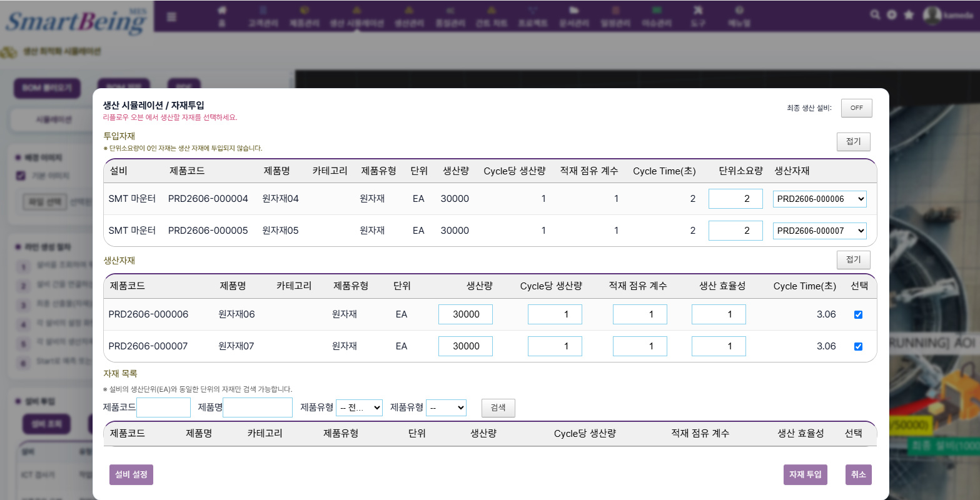The height and width of the screenshot is (500, 980).
Task: Toggle the 최종 생산 설비 OFF switch
Action: coord(856,108)
